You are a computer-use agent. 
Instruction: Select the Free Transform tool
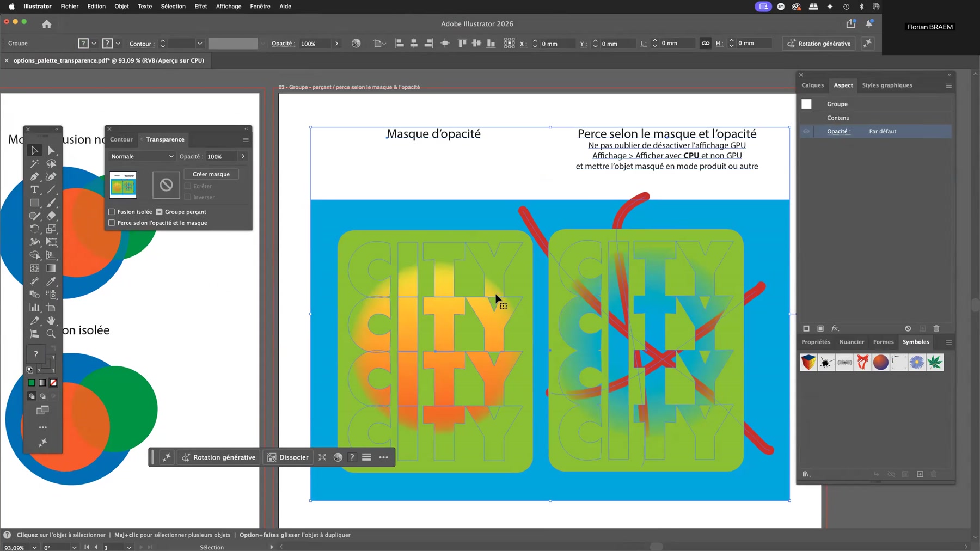pyautogui.click(x=51, y=242)
